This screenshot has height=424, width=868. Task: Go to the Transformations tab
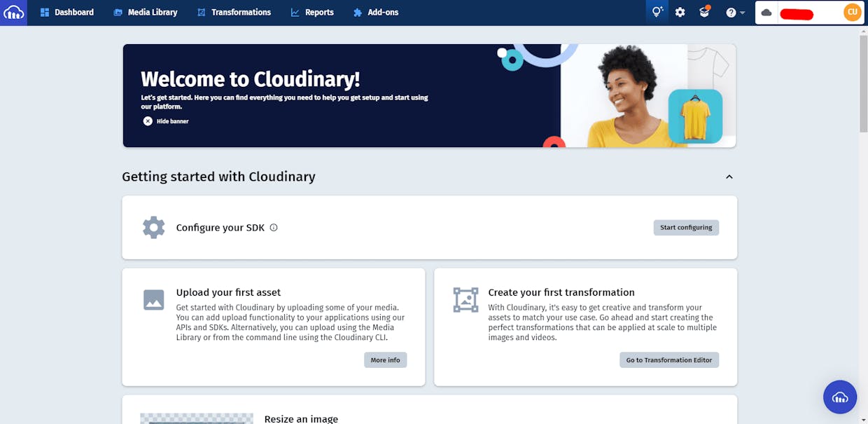click(234, 13)
